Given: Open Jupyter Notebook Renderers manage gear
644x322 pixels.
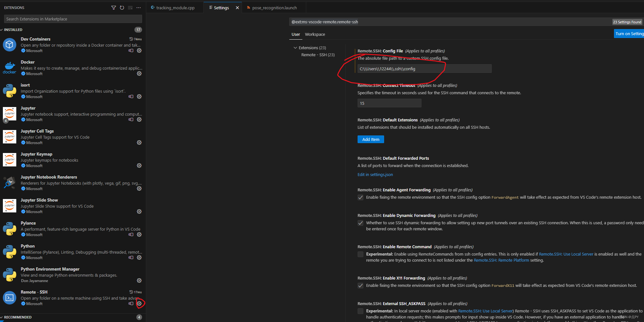Looking at the screenshot, I should click(x=139, y=188).
